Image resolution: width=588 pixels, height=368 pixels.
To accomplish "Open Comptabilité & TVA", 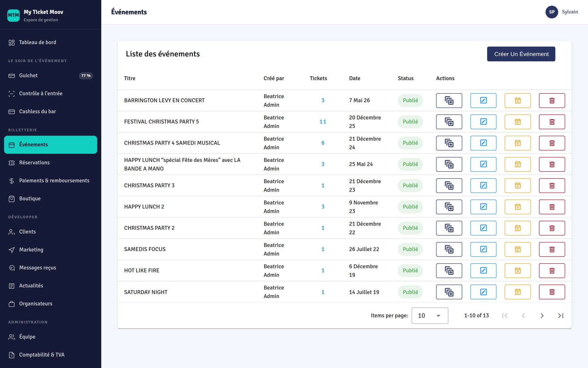I will pyautogui.click(x=51, y=355).
